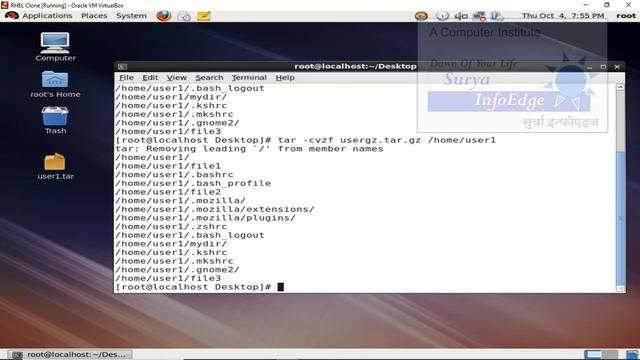
Task: Click the root@localhost taskbar button
Action: tap(70, 354)
